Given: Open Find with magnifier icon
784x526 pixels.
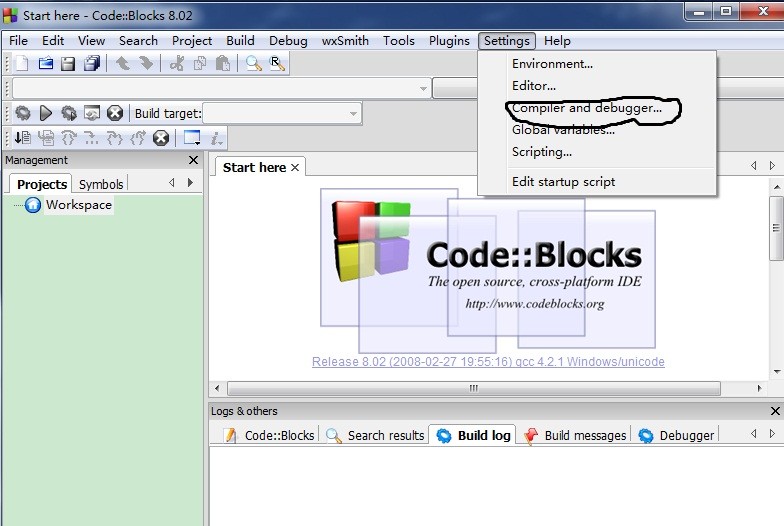Looking at the screenshot, I should [x=254, y=64].
